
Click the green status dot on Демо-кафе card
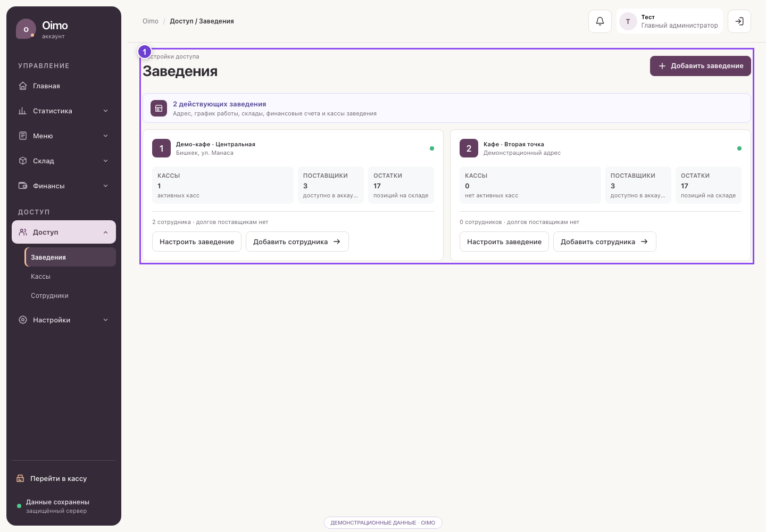click(432, 148)
